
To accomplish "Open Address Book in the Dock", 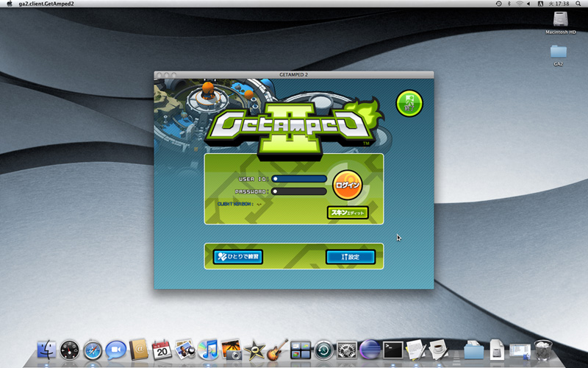I will click(x=139, y=350).
